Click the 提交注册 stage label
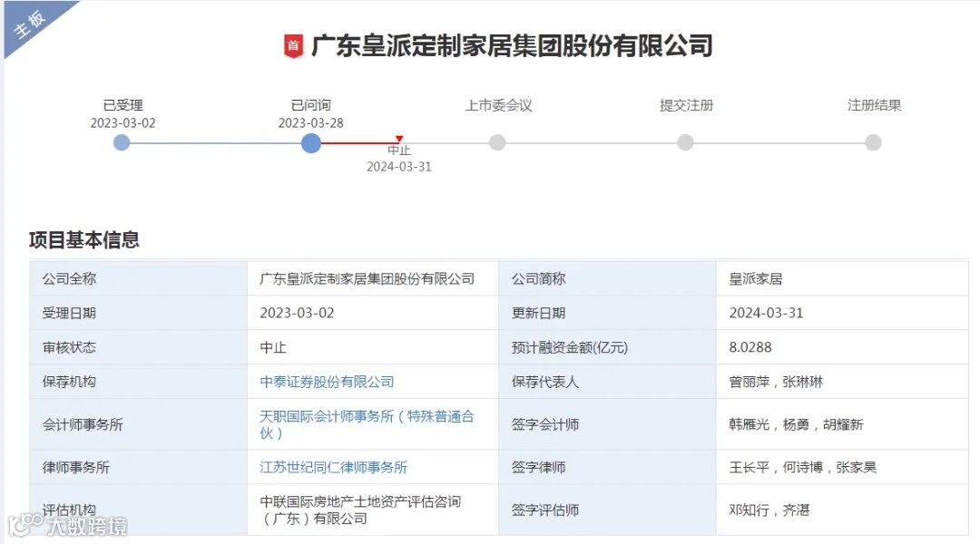The width and height of the screenshot is (980, 544). coord(686,105)
